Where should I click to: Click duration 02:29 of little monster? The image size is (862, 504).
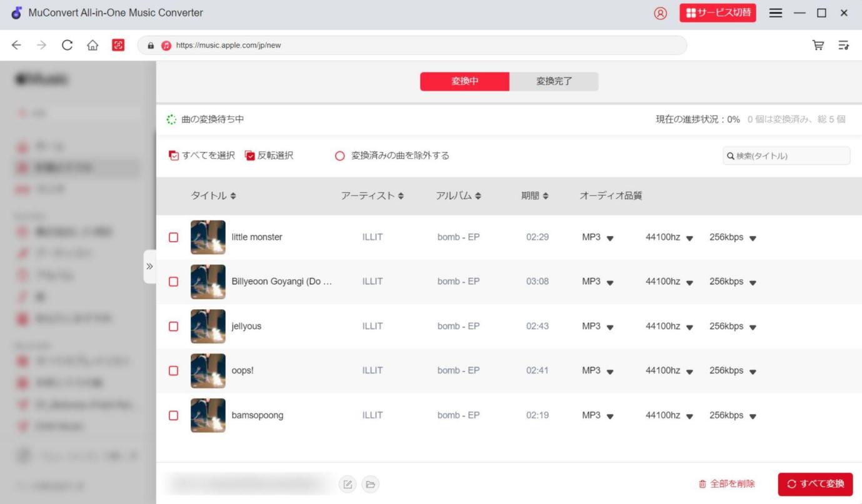538,237
